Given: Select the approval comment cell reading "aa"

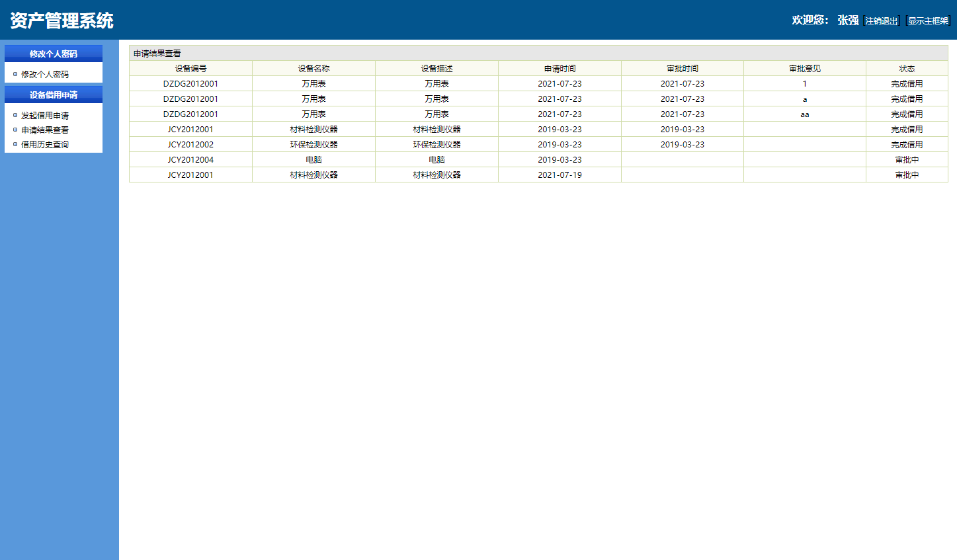Looking at the screenshot, I should pyautogui.click(x=805, y=114).
